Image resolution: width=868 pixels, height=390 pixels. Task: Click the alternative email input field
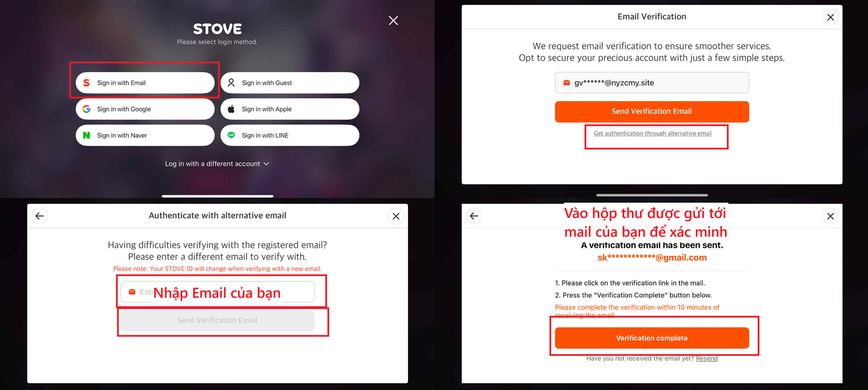tap(218, 292)
